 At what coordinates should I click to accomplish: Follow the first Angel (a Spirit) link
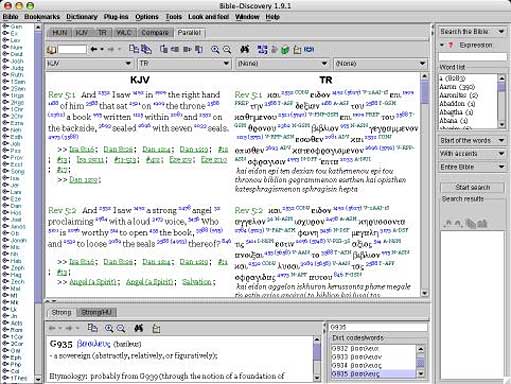pos(93,282)
